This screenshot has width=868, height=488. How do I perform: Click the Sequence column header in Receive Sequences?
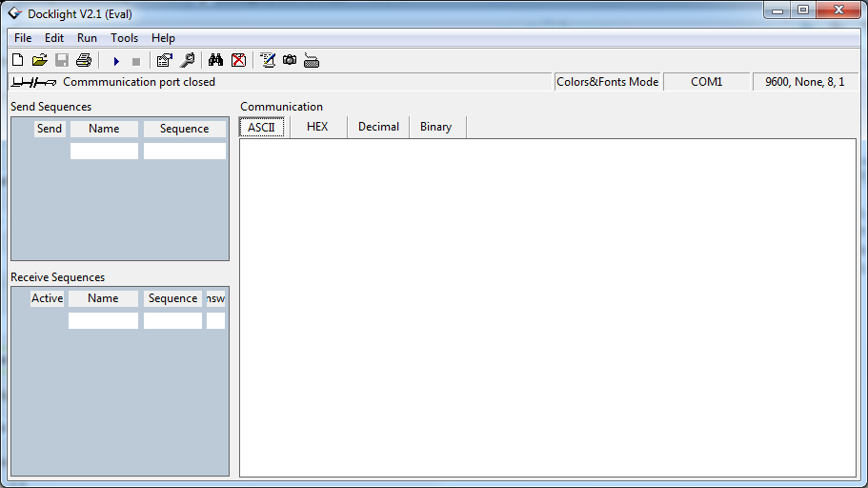(172, 298)
